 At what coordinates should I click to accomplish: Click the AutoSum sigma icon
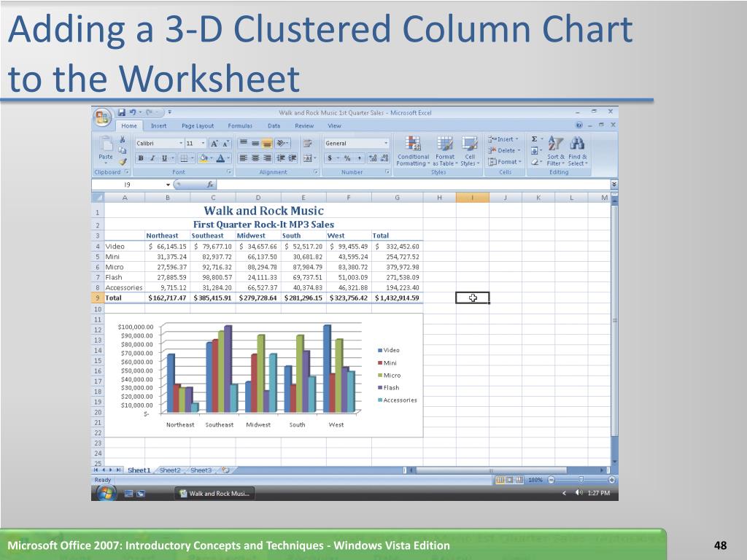535,139
